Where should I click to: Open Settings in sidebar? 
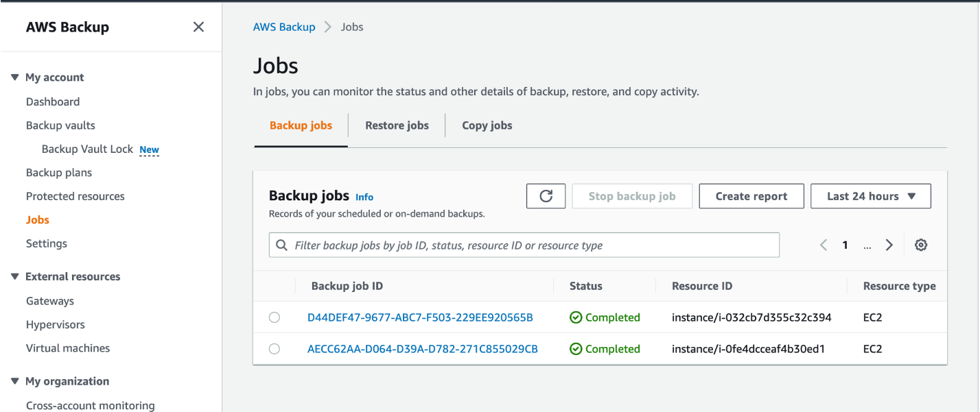pyautogui.click(x=47, y=243)
